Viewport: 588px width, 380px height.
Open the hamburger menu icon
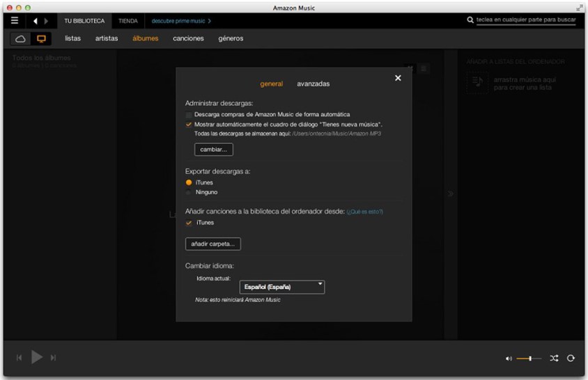(14, 21)
